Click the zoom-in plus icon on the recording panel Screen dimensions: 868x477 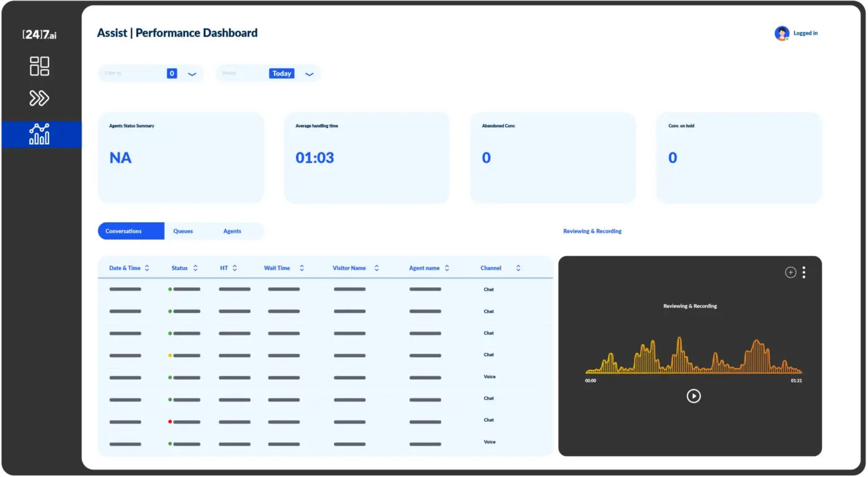[x=791, y=272]
